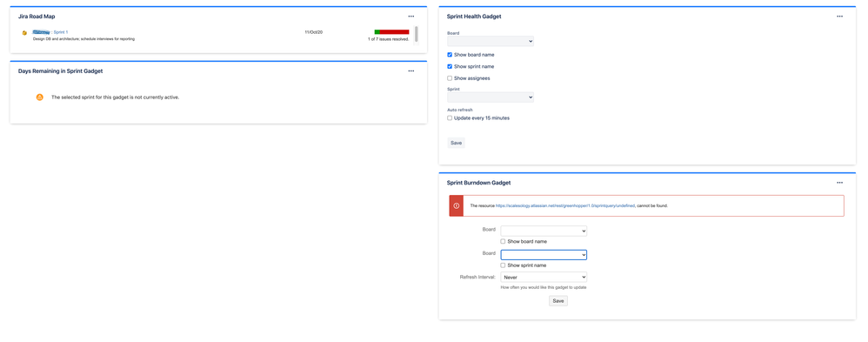Open the Sprint 1 link in Road Map
Screen dimensions: 868x342
tap(61, 33)
